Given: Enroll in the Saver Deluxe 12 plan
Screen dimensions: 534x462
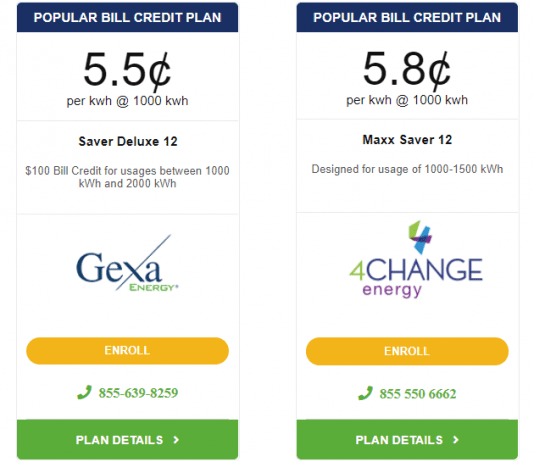Looking at the screenshot, I should pyautogui.click(x=127, y=351).
